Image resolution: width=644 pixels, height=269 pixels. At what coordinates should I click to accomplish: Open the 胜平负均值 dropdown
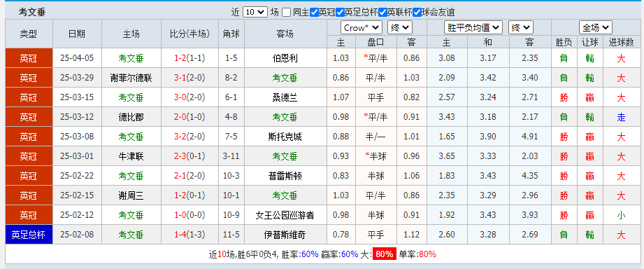[473, 27]
